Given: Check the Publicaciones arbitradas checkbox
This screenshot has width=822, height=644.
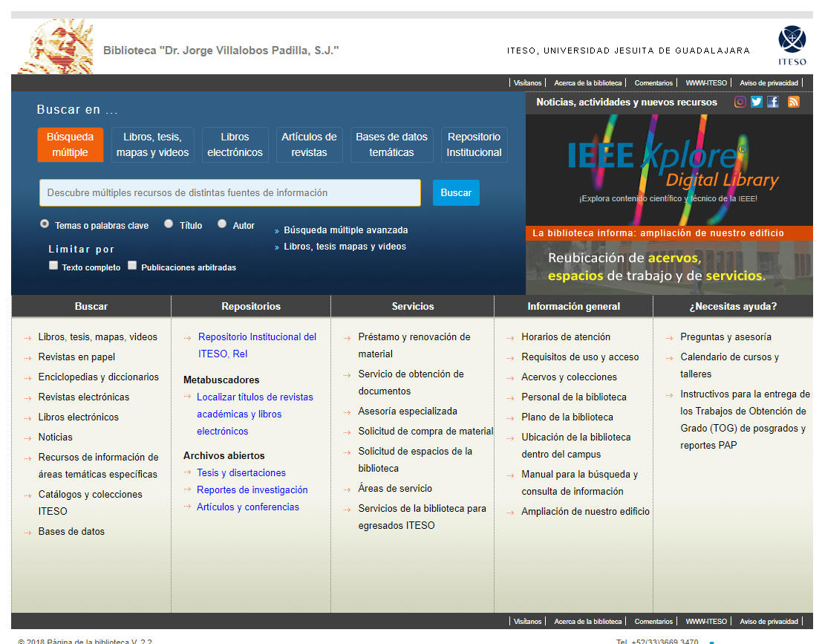Looking at the screenshot, I should point(132,265).
